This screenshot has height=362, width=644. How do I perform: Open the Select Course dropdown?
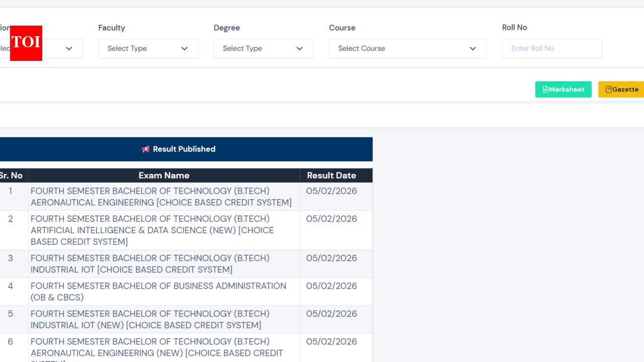(x=408, y=49)
